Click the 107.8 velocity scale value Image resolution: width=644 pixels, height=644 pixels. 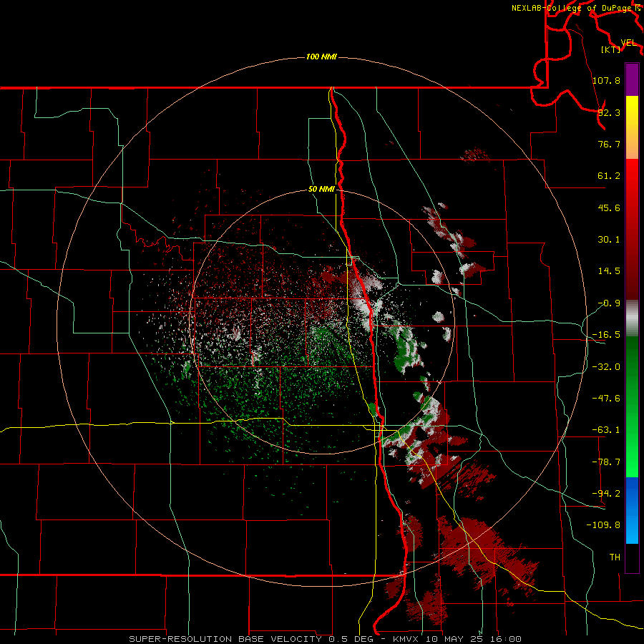pos(606,80)
